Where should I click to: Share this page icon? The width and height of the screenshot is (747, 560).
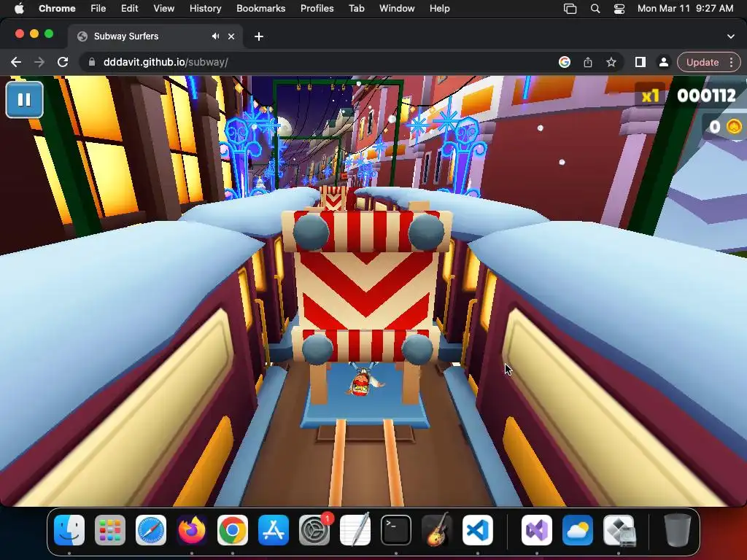(x=588, y=63)
